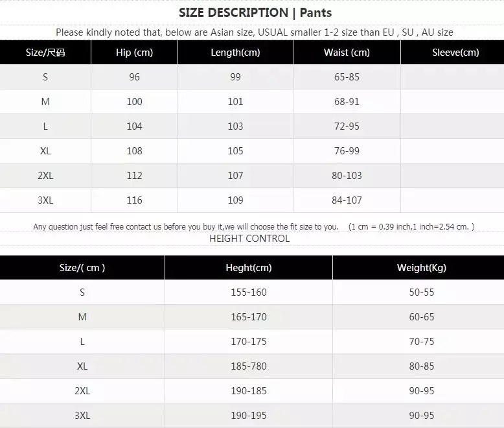
Task: Select hip value 112 for 2XL
Action: [x=134, y=175]
